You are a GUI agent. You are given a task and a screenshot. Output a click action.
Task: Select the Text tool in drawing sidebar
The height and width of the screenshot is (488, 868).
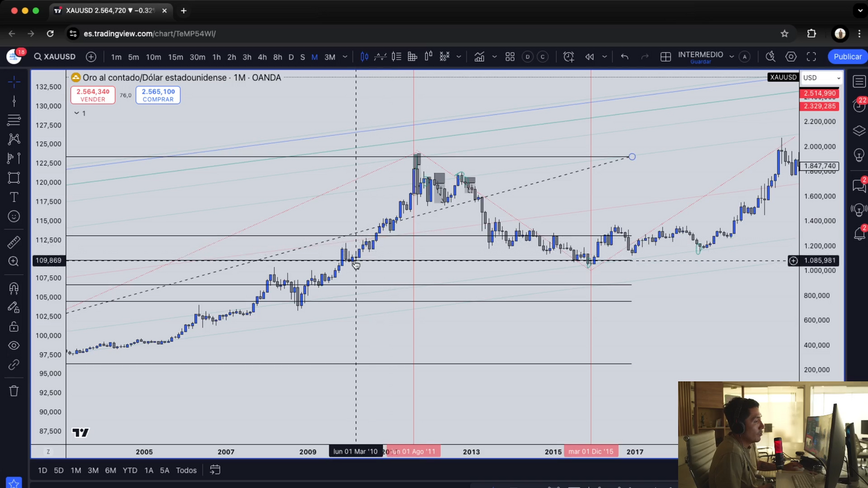click(14, 197)
